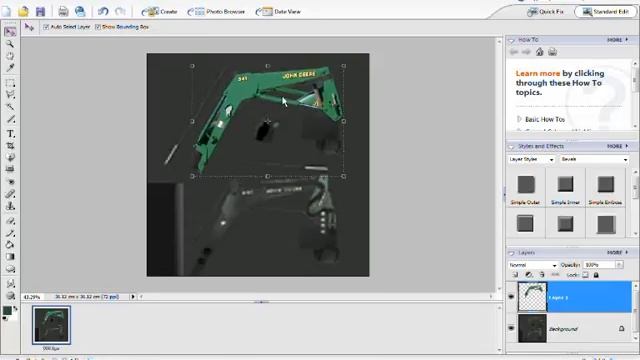Select the Eyedropper tool

[10, 67]
